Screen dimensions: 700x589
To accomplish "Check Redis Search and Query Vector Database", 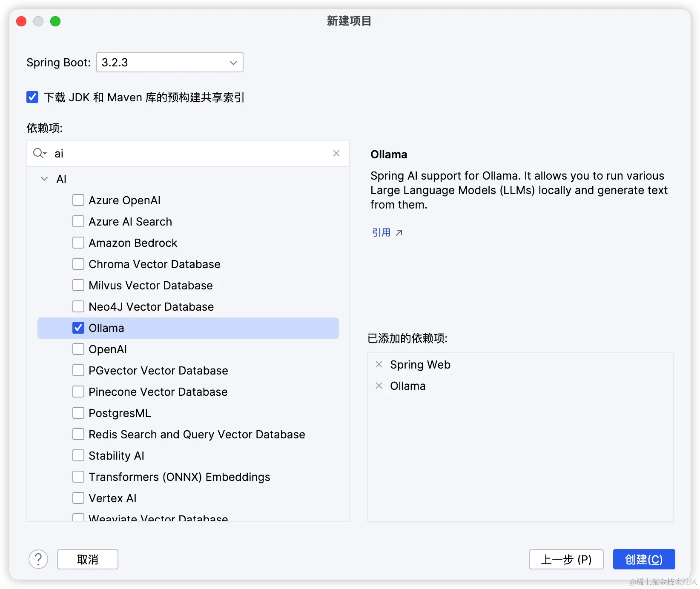I will coord(78,435).
